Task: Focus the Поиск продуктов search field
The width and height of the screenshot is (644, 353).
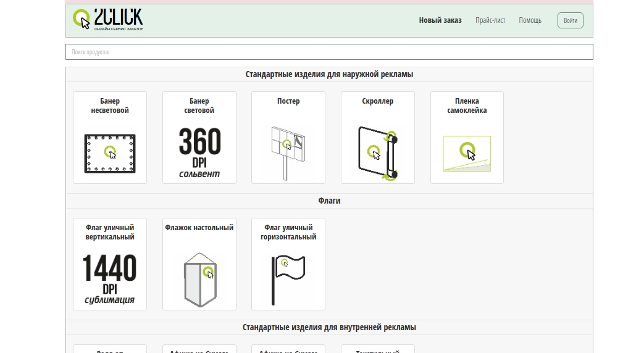Action: [x=329, y=52]
